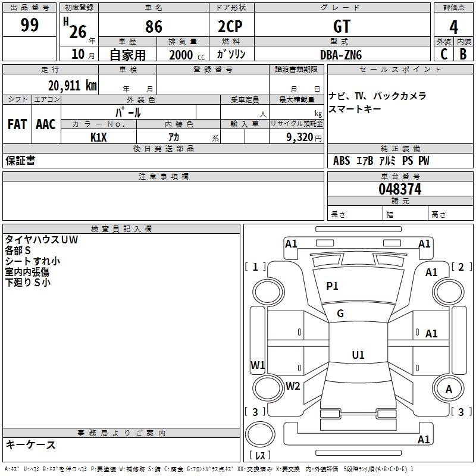Select the [レス] spare tire label
The height and width of the screenshot is (476, 476).
coord(260,455)
